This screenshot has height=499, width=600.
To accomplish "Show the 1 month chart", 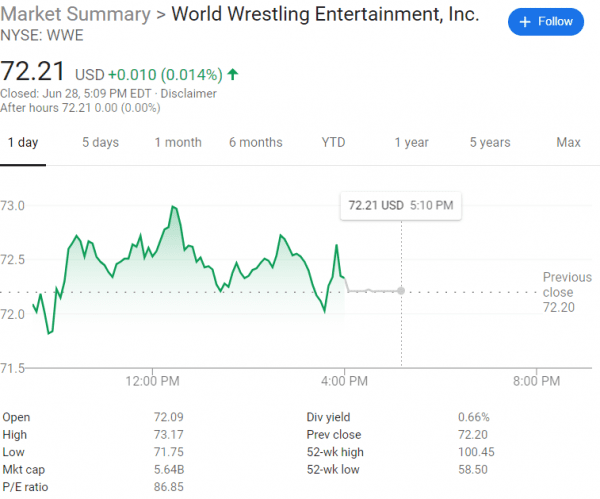I will (178, 143).
